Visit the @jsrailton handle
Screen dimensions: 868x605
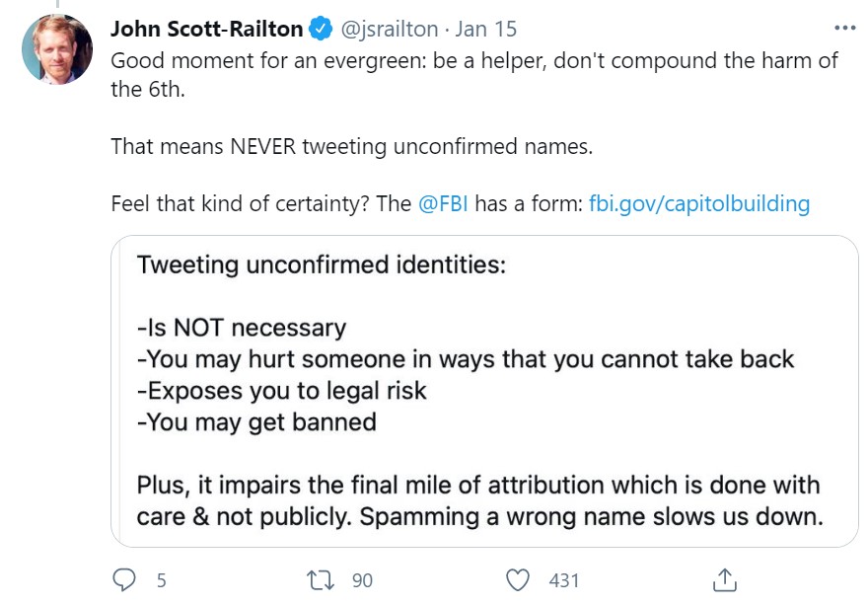389,29
